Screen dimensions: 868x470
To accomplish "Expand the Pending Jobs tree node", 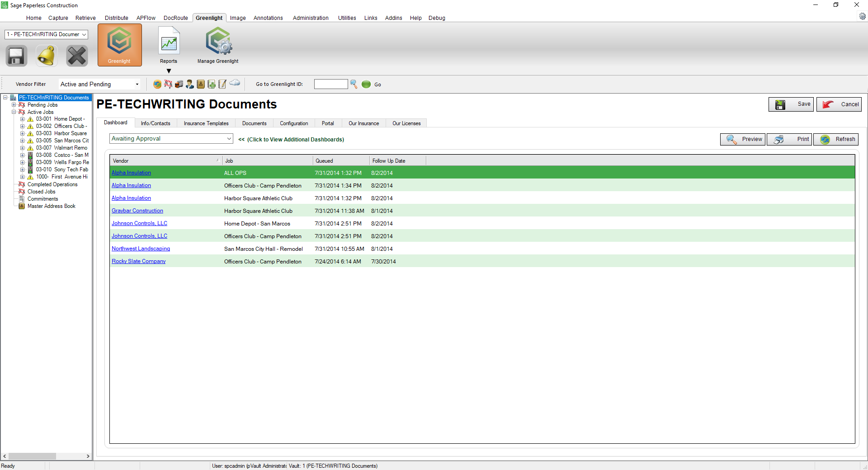I will 14,105.
